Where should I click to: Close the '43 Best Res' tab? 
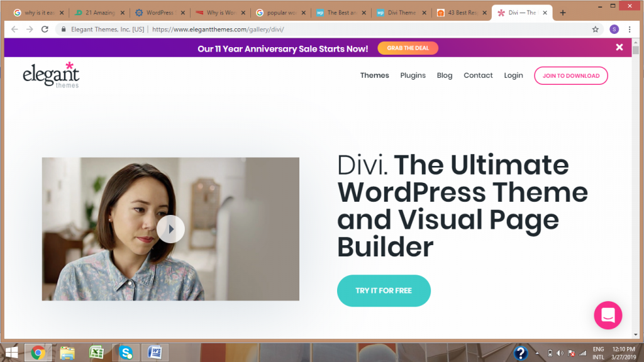pyautogui.click(x=485, y=13)
